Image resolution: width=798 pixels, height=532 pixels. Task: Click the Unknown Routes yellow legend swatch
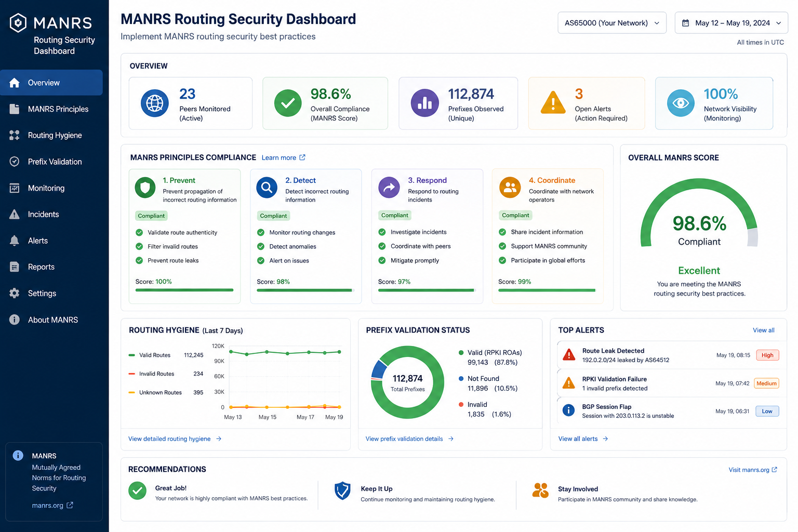click(132, 392)
